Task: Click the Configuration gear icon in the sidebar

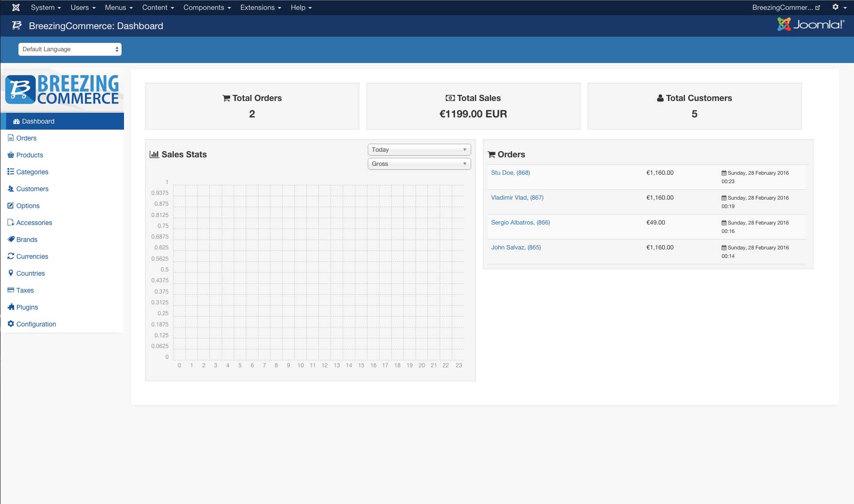Action: tap(11, 324)
